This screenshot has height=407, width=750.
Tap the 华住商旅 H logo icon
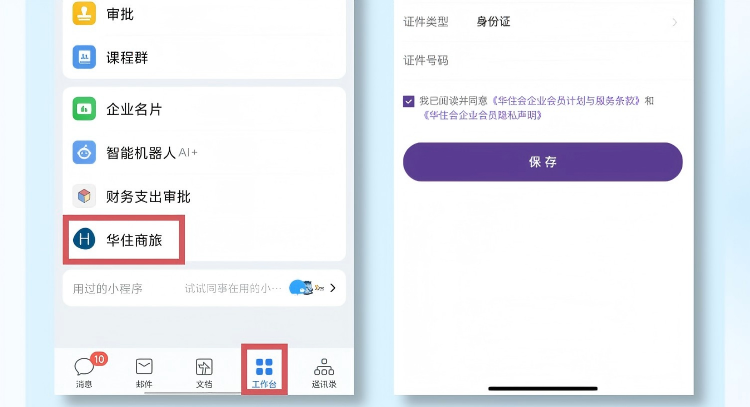tap(85, 239)
